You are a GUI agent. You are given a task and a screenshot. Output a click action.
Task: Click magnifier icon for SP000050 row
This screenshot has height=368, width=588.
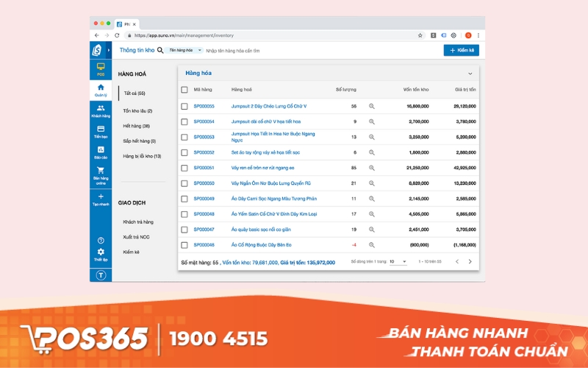(x=372, y=183)
